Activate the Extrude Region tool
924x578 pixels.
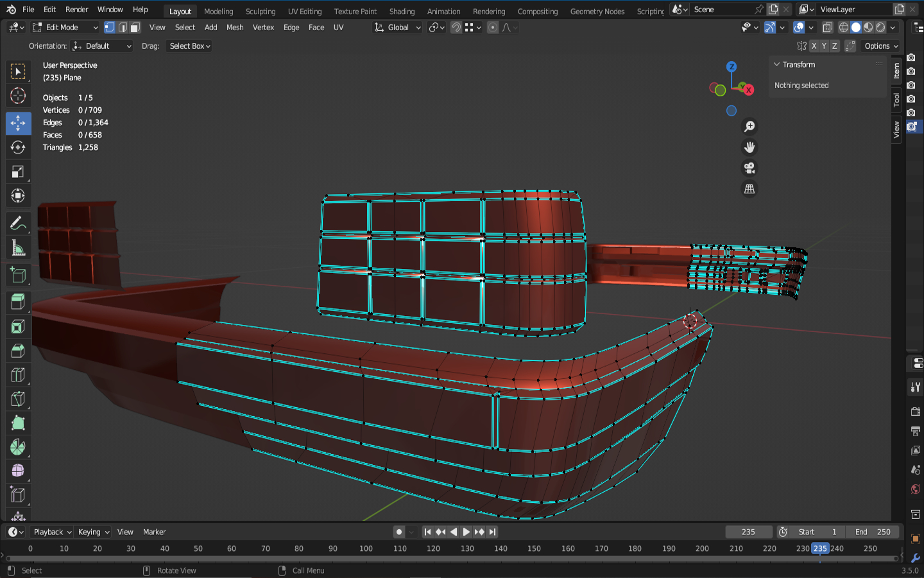(18, 301)
